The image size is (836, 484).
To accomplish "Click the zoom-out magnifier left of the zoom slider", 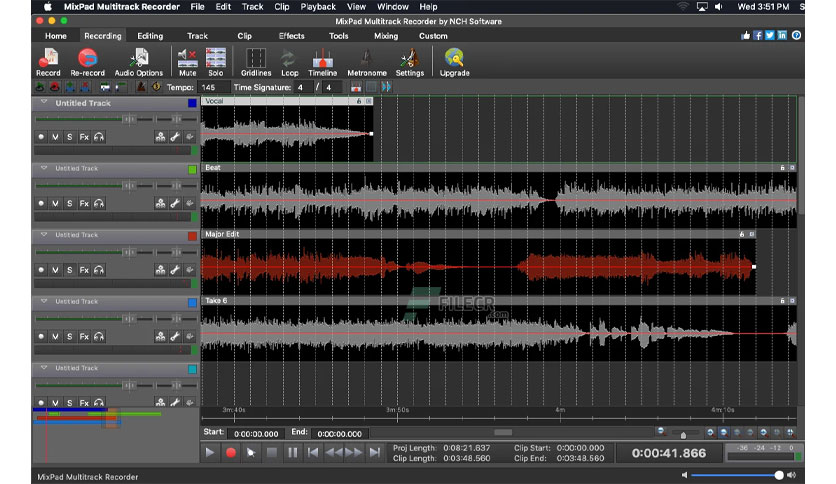I will 661,431.
